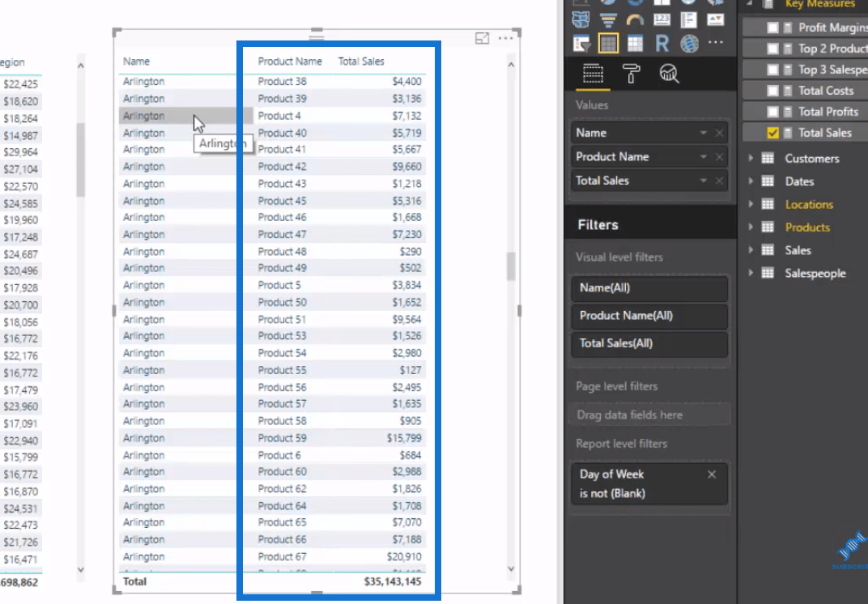
Task: Select the Filled map visualization icon
Action: point(581,20)
